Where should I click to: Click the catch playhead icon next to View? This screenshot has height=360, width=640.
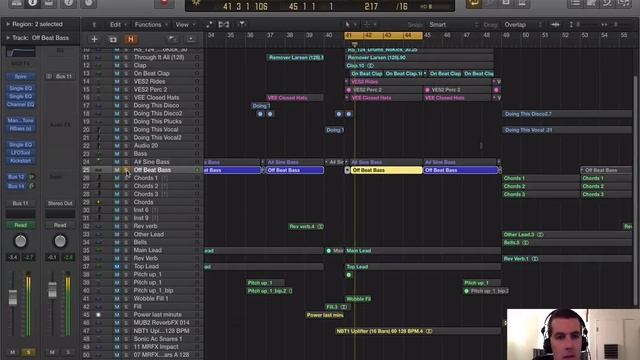(209, 24)
